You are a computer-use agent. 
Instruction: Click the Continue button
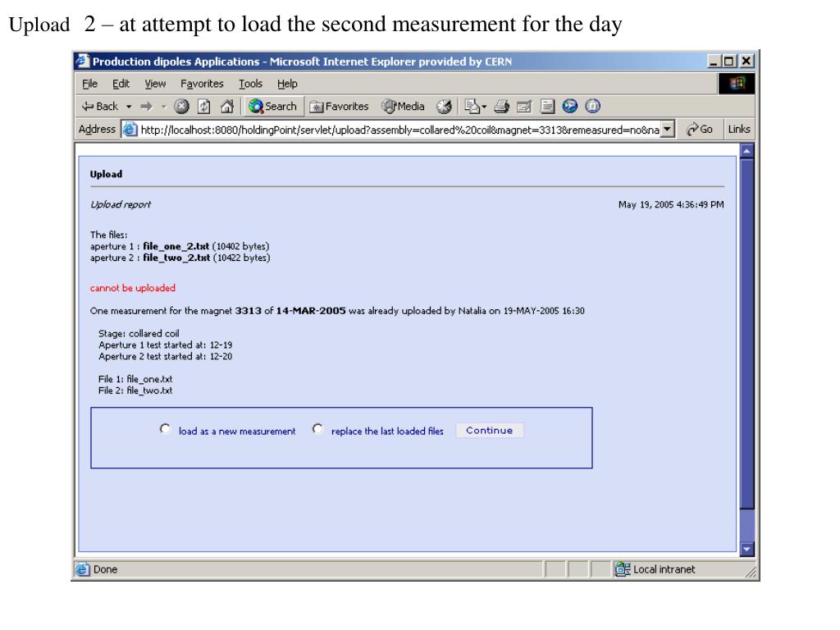click(x=489, y=430)
